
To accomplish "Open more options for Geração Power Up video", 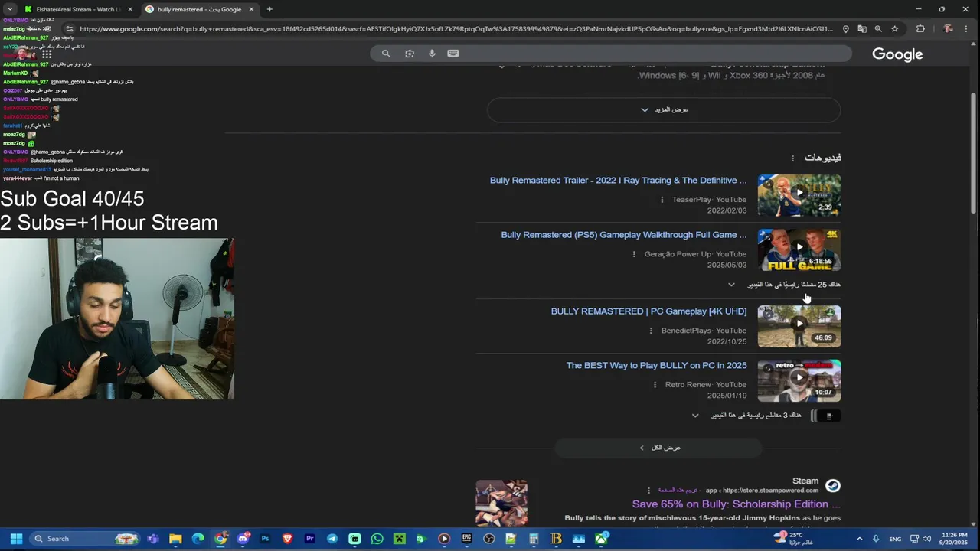I will pyautogui.click(x=634, y=254).
